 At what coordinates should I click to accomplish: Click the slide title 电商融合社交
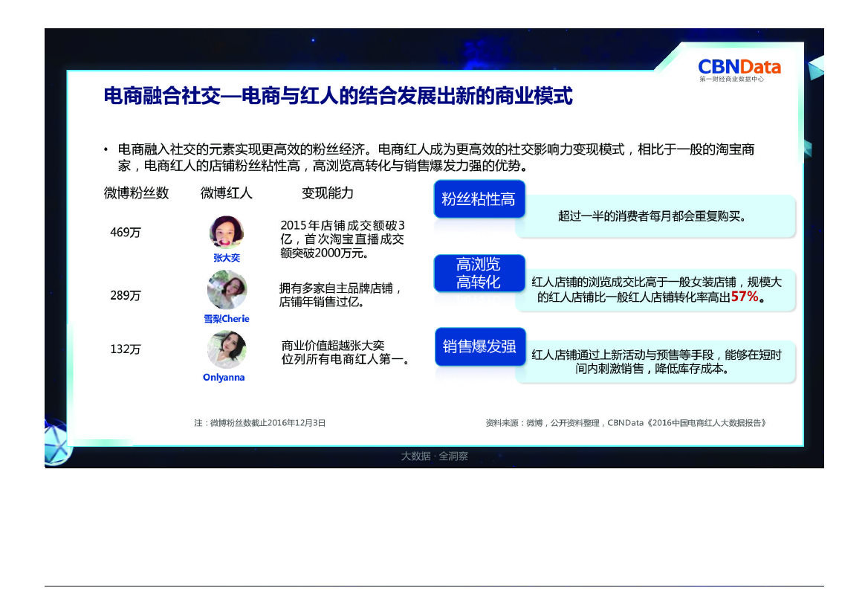tap(338, 97)
